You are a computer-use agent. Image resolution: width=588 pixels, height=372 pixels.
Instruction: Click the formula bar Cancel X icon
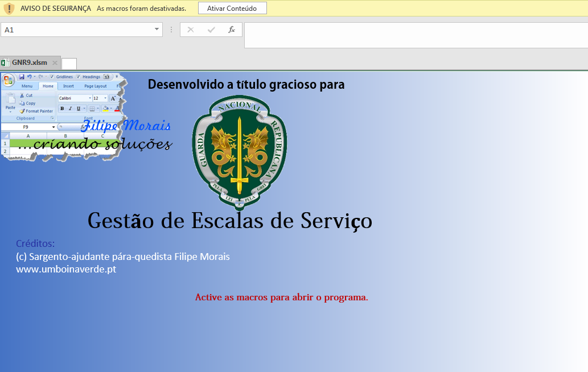[x=191, y=30]
